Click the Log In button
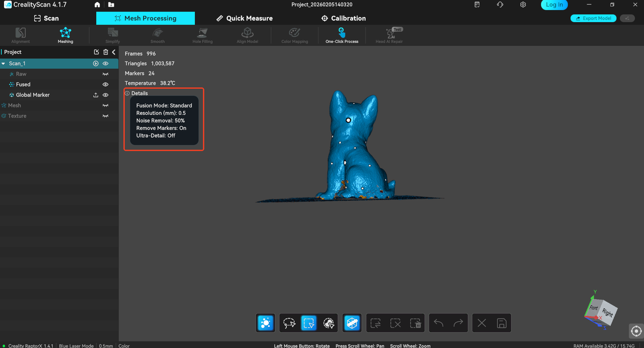Image resolution: width=644 pixels, height=348 pixels. 554,5
